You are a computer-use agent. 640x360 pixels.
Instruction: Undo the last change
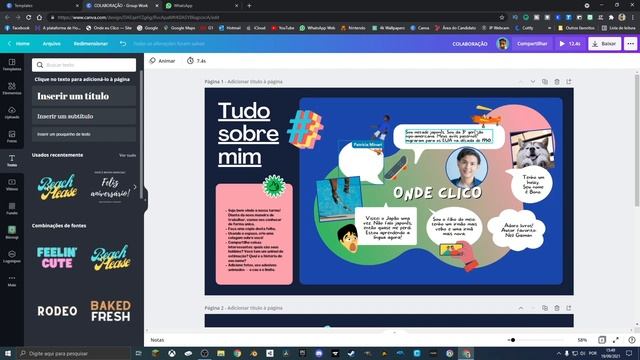click(x=123, y=43)
